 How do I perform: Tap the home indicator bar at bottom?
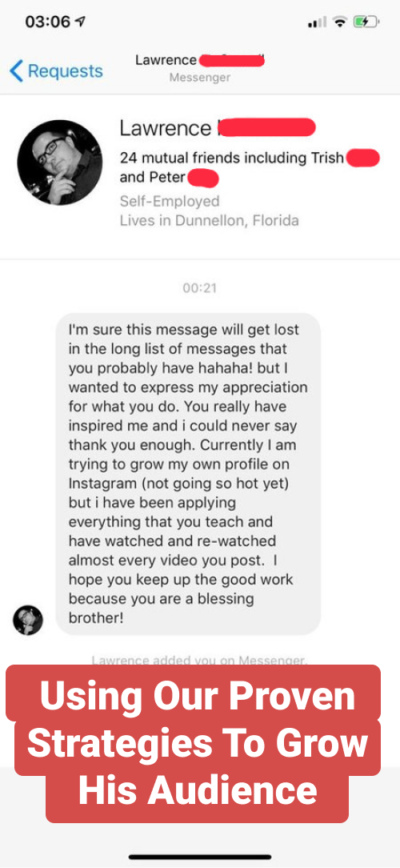pos(200,857)
